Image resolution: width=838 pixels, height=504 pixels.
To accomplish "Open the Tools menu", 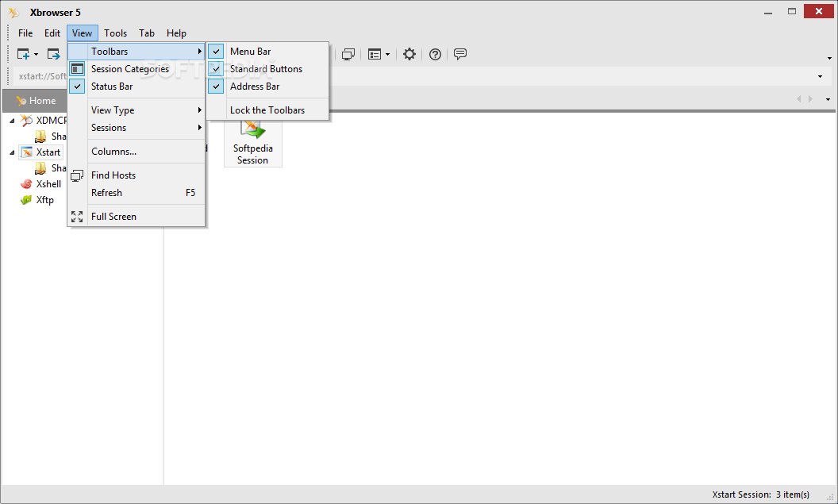I will click(115, 33).
